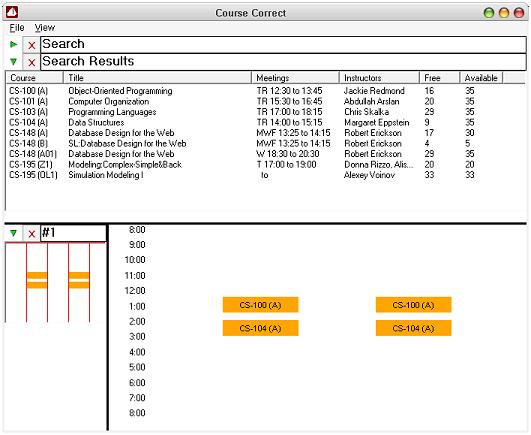Click title Programming Languages
The image size is (531, 435).
click(112, 112)
